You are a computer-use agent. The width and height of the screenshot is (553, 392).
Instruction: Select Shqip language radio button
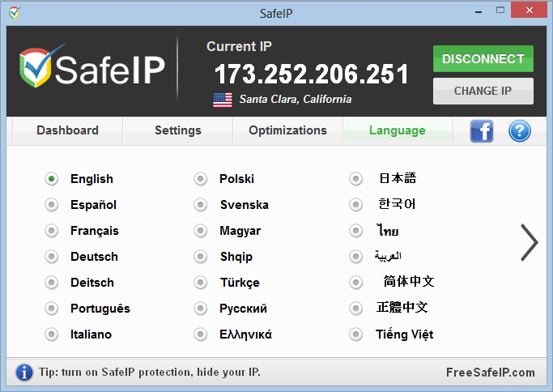pos(200,257)
